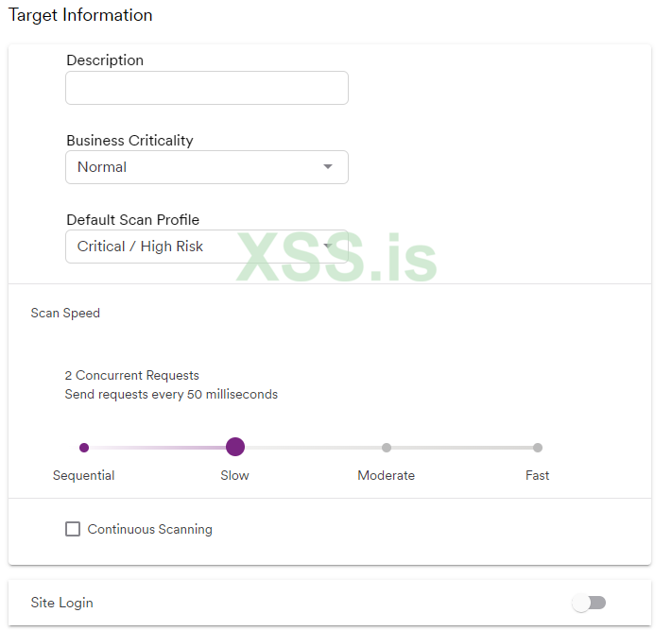The image size is (672, 630).
Task: Click the Slow speed label
Action: pyautogui.click(x=235, y=475)
